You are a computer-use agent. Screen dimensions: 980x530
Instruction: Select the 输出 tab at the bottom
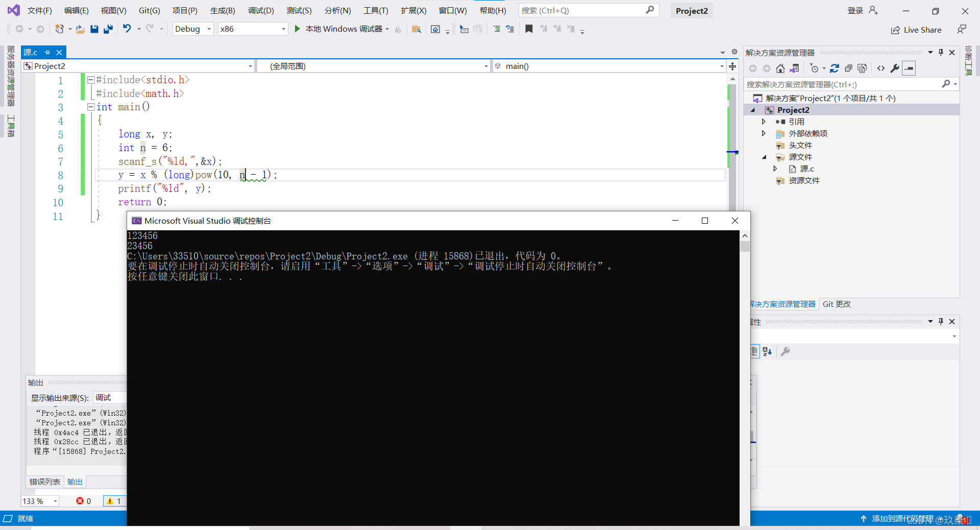[75, 482]
